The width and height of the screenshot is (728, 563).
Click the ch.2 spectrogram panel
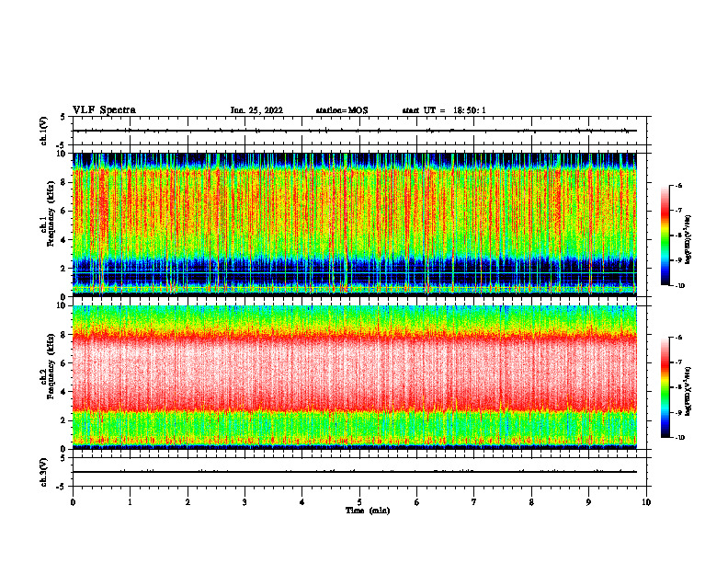[355, 377]
